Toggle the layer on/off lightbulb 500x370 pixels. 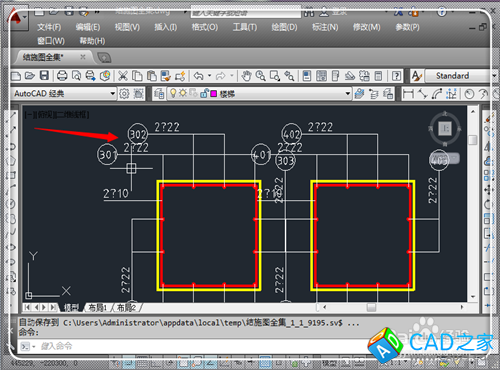tap(173, 93)
